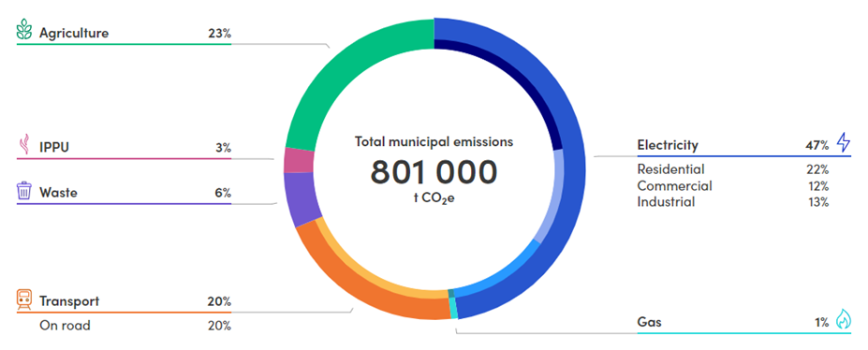Screen dimensions: 868x350
Task: Click the 23% Agriculture value
Action: pyautogui.click(x=220, y=33)
